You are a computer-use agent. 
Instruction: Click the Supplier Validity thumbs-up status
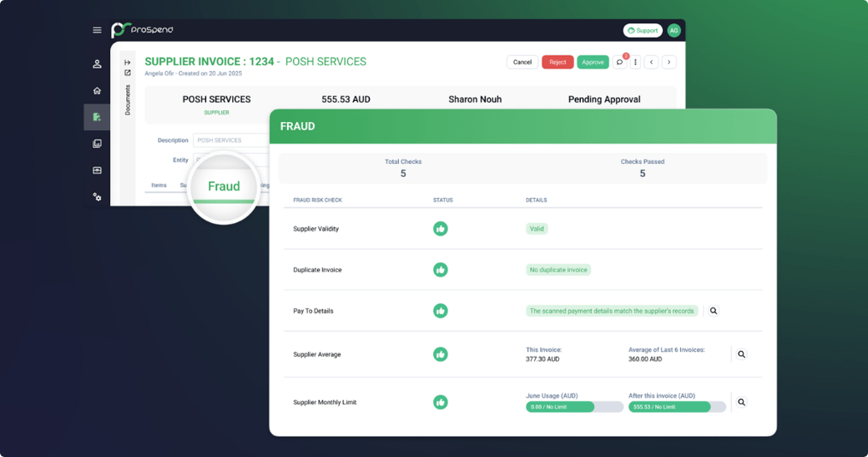coord(441,229)
